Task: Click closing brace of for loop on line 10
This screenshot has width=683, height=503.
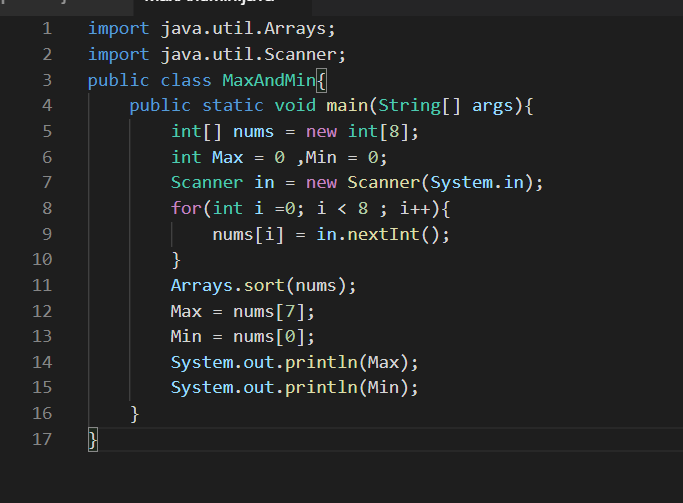Action: coord(176,260)
